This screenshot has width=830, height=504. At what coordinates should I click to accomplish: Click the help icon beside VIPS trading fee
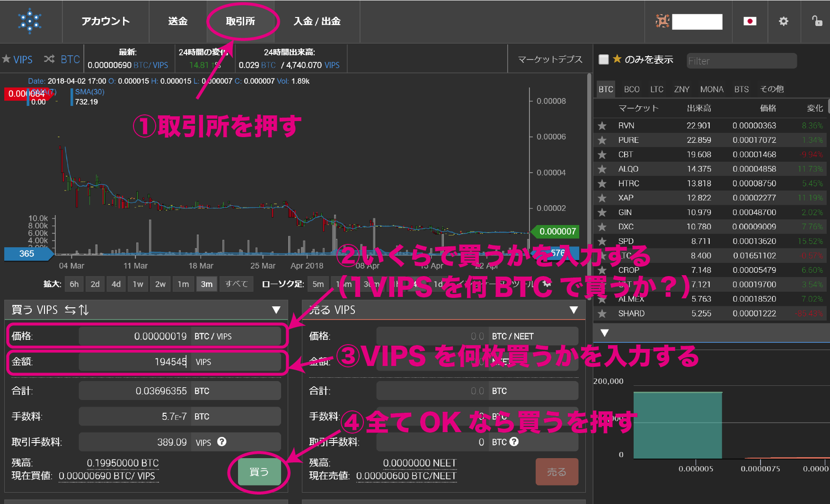221,442
